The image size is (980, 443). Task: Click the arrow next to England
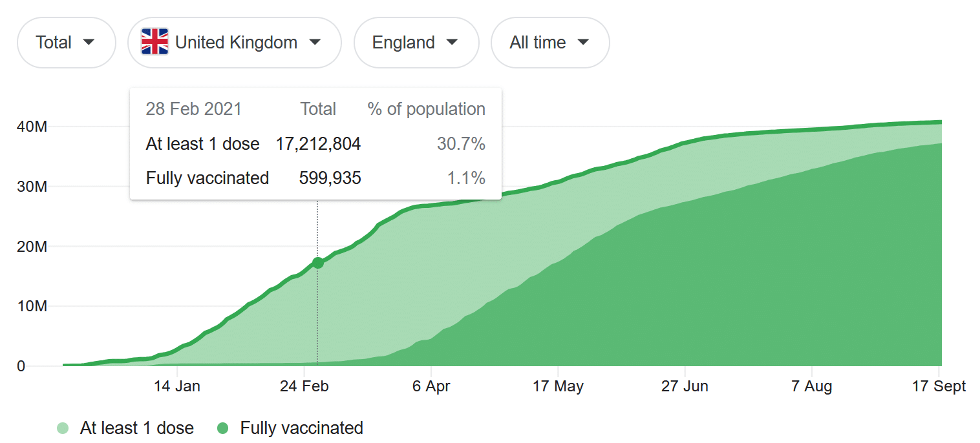(x=453, y=43)
